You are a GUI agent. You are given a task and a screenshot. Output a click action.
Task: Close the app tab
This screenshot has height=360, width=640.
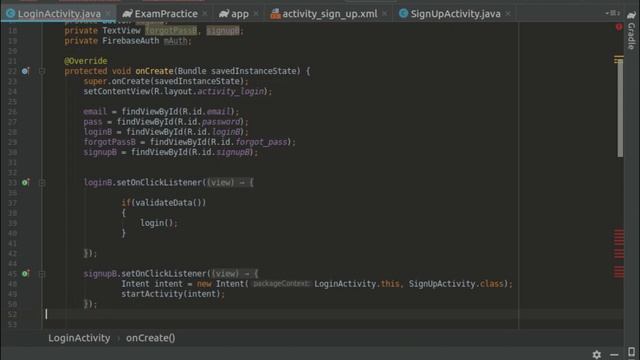click(256, 14)
